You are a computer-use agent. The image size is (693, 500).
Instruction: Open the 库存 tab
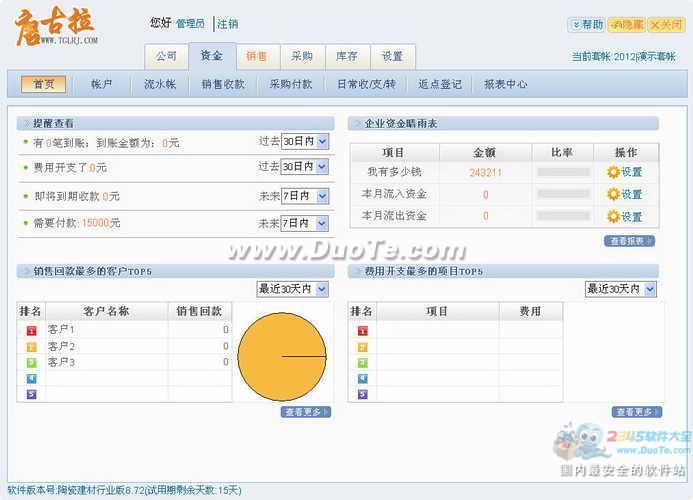(347, 57)
